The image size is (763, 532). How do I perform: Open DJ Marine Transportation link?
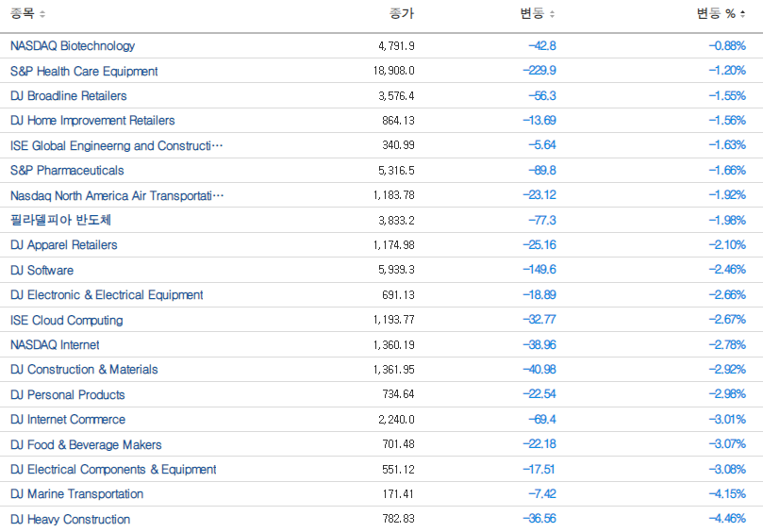(77, 493)
